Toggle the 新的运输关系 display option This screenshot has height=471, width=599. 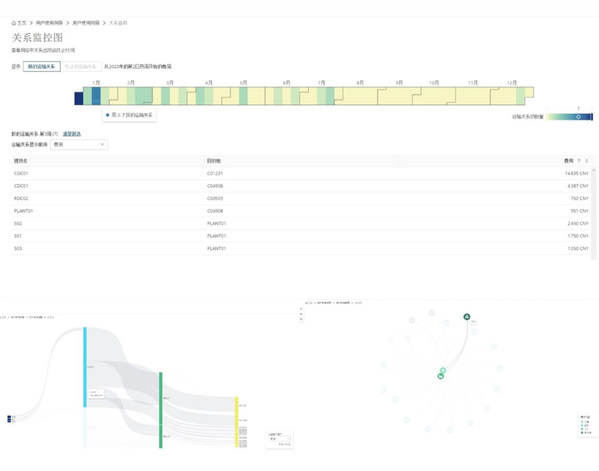(x=42, y=66)
